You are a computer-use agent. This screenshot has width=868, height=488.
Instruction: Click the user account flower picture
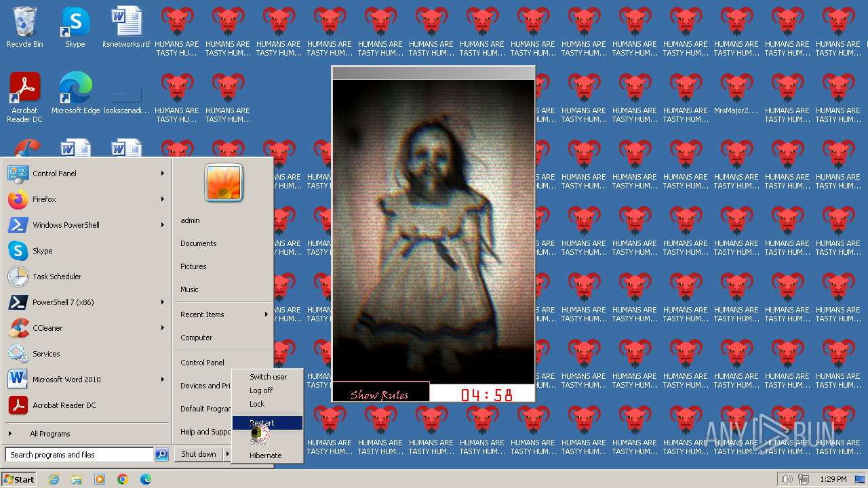click(x=224, y=183)
